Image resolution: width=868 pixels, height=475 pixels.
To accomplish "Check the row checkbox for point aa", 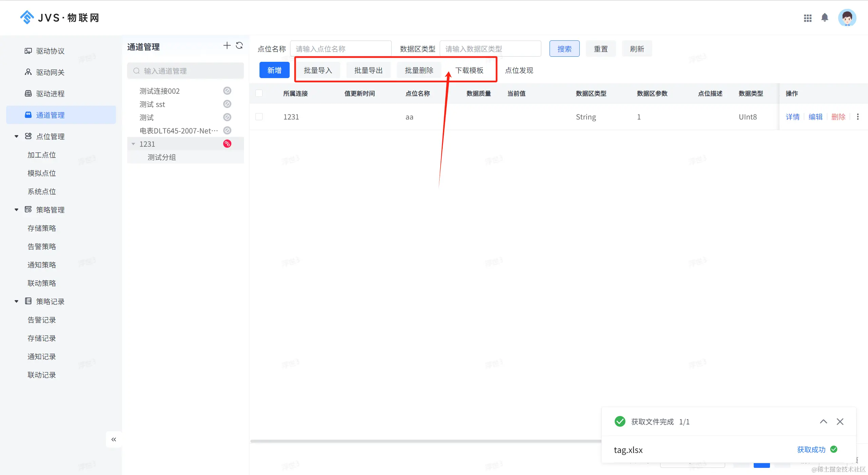I will pos(259,117).
